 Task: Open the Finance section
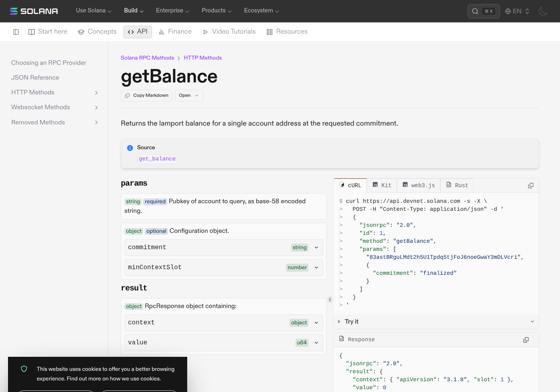coord(175,32)
